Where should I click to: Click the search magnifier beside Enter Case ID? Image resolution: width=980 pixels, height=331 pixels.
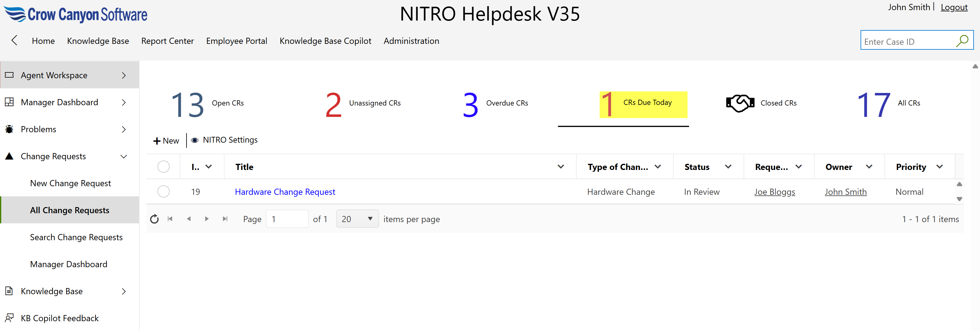tap(962, 40)
